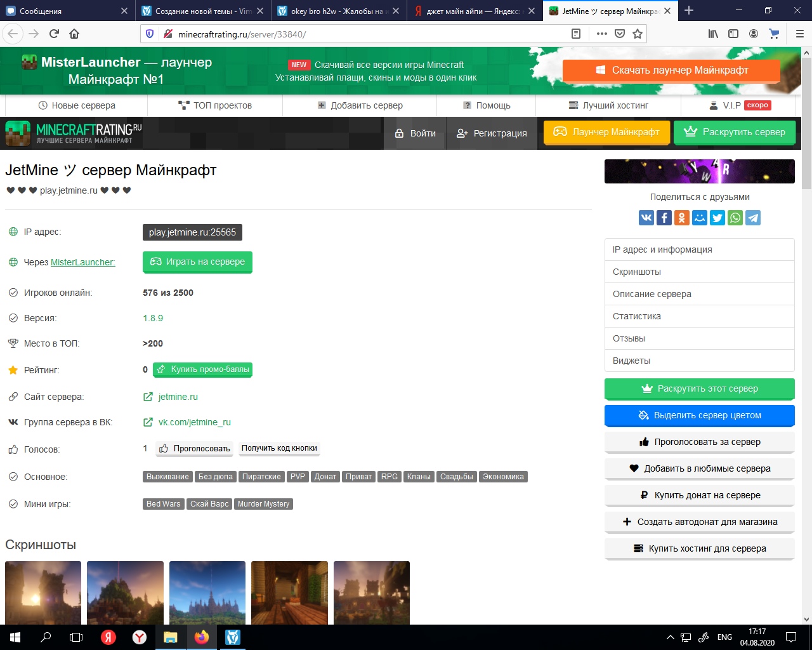Go to Firefox home page icon
Image resolution: width=812 pixels, height=650 pixels.
(x=74, y=34)
